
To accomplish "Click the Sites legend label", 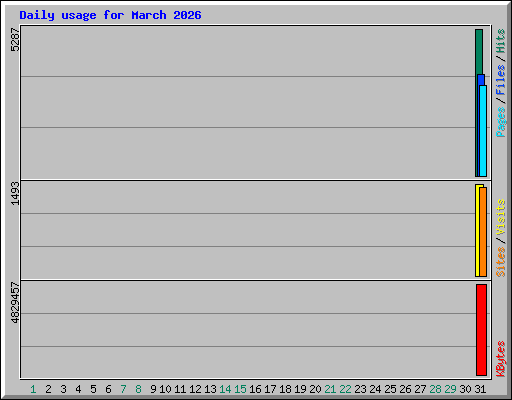I will [501, 262].
